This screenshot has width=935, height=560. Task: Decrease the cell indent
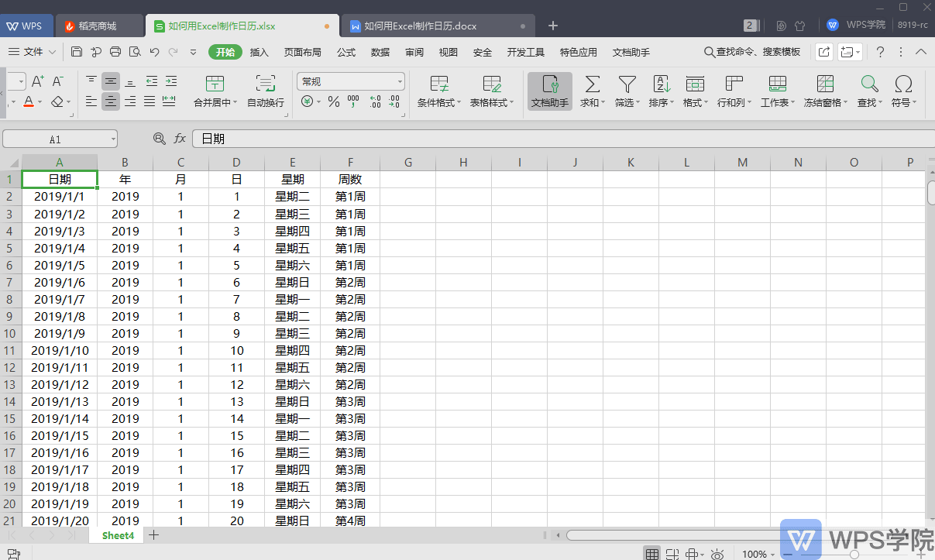(151, 81)
